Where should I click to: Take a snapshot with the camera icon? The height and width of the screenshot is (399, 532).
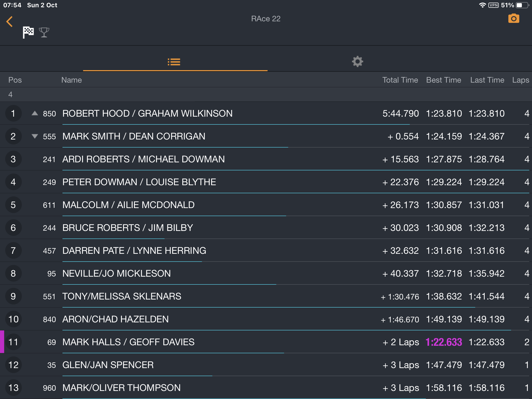pyautogui.click(x=514, y=18)
